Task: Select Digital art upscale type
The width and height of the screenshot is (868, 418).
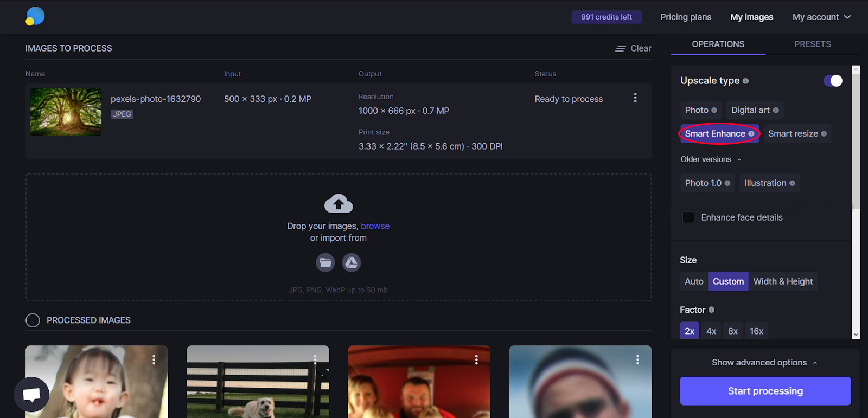Action: tap(755, 110)
